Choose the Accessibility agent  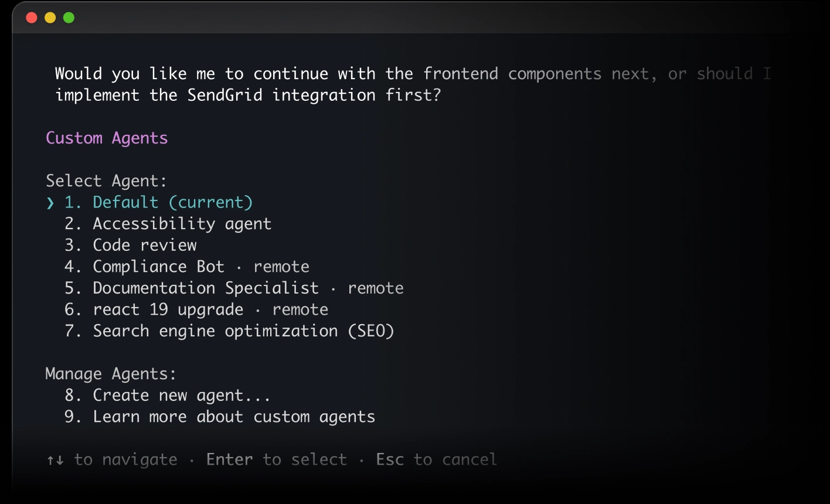(182, 223)
